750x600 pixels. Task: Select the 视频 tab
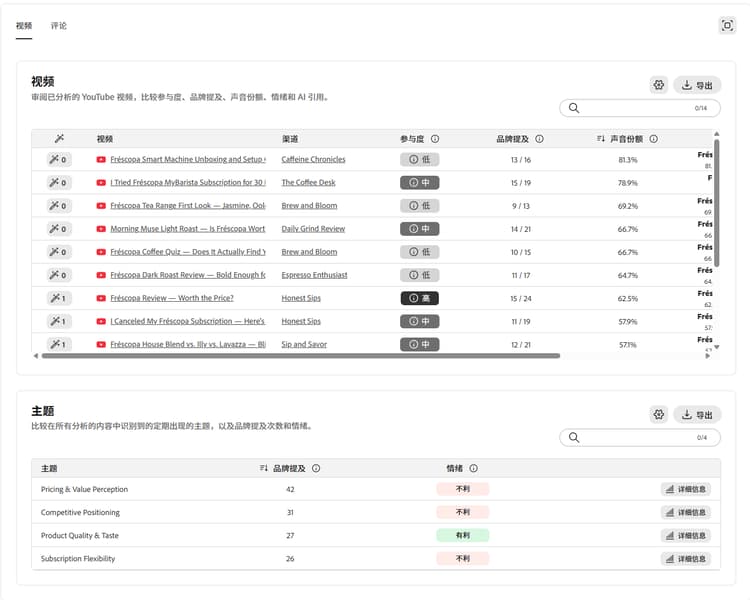tap(24, 26)
